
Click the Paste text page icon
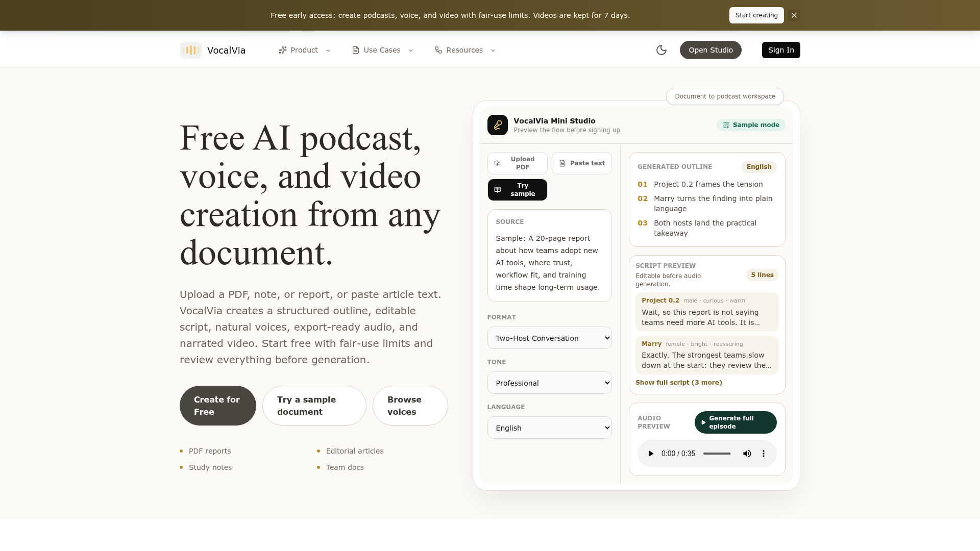[562, 163]
